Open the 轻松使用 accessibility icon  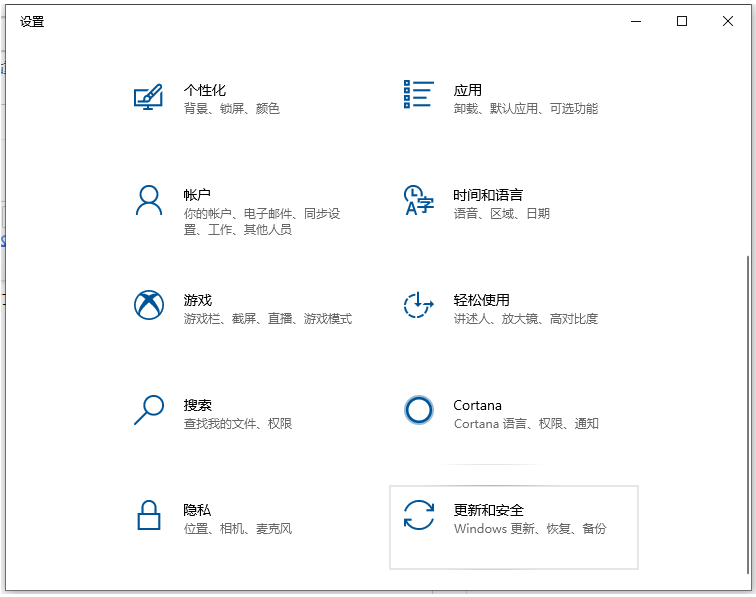coord(418,305)
